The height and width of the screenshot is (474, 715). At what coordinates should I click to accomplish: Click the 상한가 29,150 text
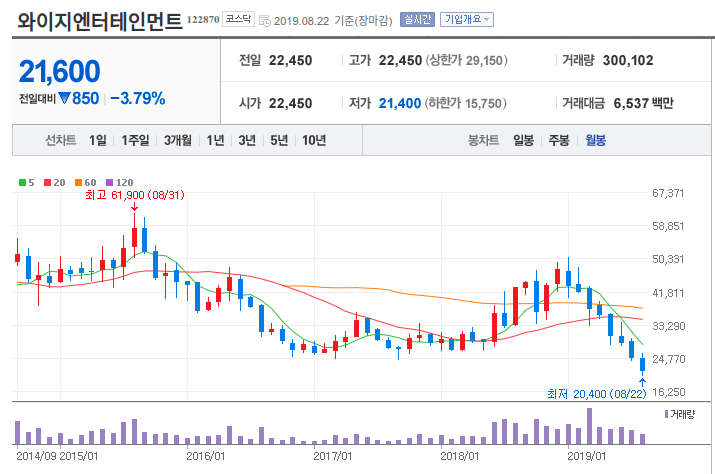tap(466, 60)
